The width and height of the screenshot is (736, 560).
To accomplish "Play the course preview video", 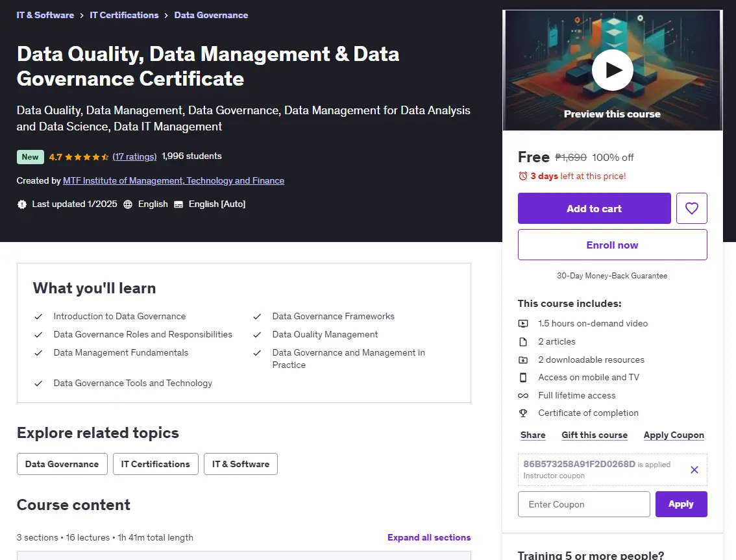I will [x=612, y=70].
